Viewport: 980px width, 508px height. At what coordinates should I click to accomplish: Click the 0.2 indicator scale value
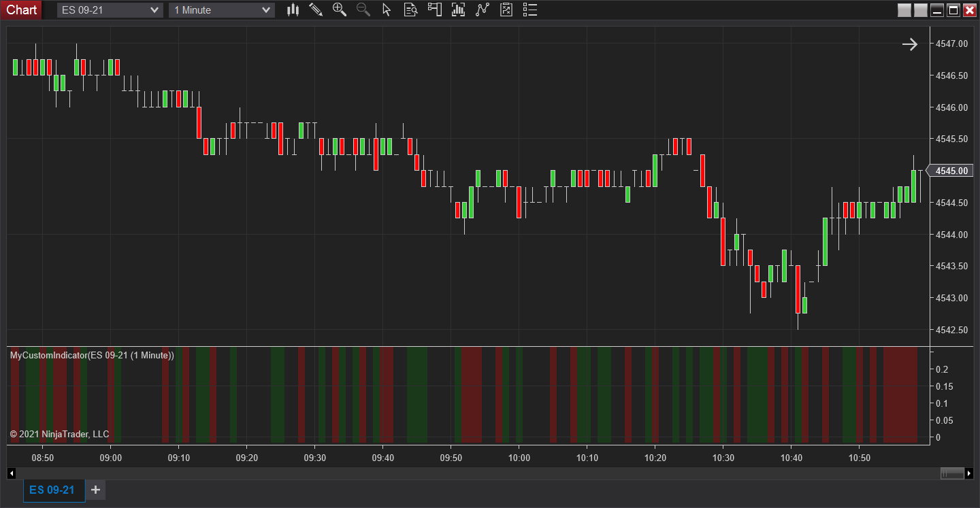[x=942, y=369]
